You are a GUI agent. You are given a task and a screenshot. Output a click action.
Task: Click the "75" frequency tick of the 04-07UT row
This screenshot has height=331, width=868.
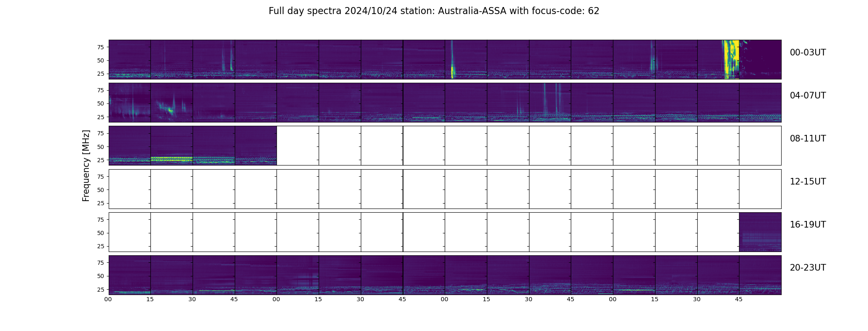click(100, 90)
